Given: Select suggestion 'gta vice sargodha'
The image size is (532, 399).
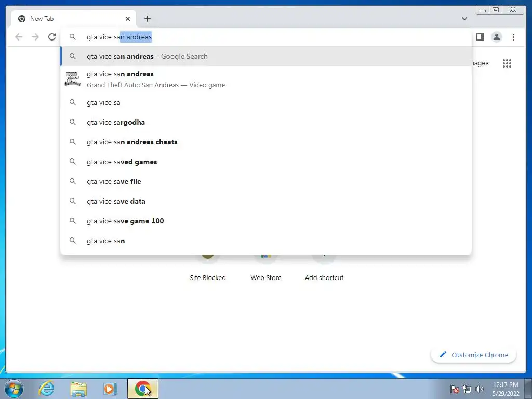Looking at the screenshot, I should [266, 122].
